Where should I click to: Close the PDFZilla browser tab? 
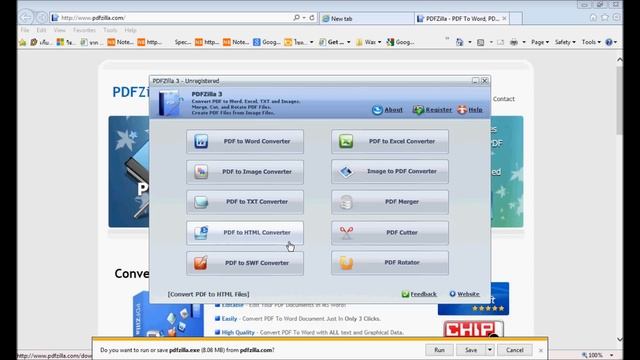(x=504, y=18)
